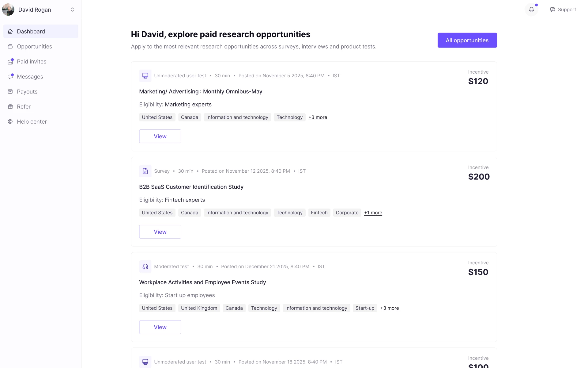This screenshot has width=588, height=368.
Task: Click the title 'B2B SaaS Customer Identification Study'
Action: (x=191, y=187)
